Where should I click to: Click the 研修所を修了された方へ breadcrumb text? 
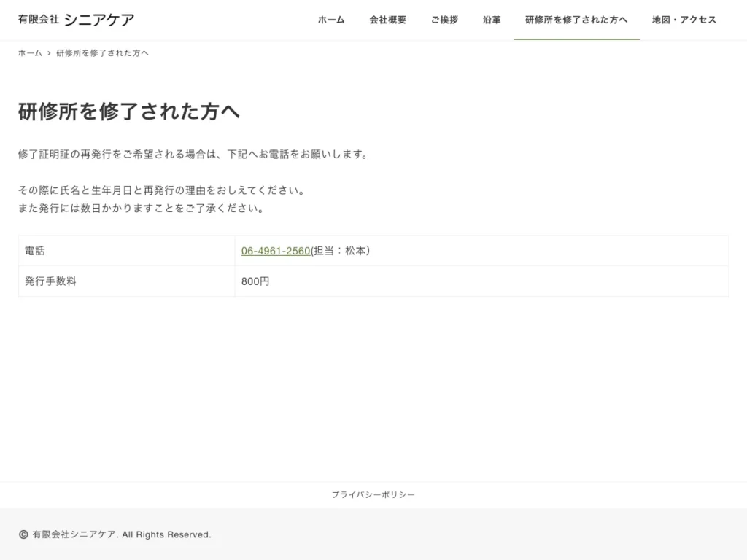[102, 52]
